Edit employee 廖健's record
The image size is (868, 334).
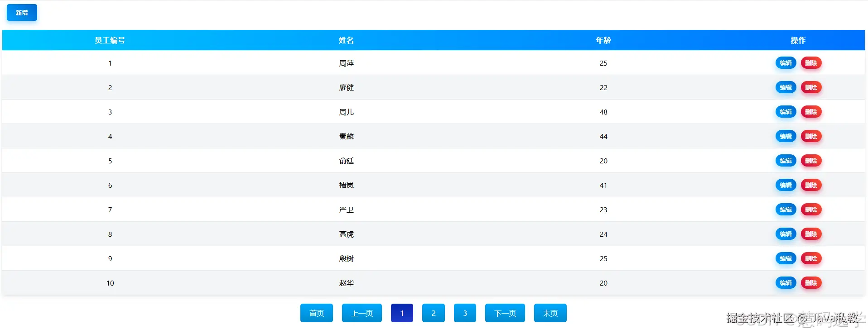click(786, 87)
